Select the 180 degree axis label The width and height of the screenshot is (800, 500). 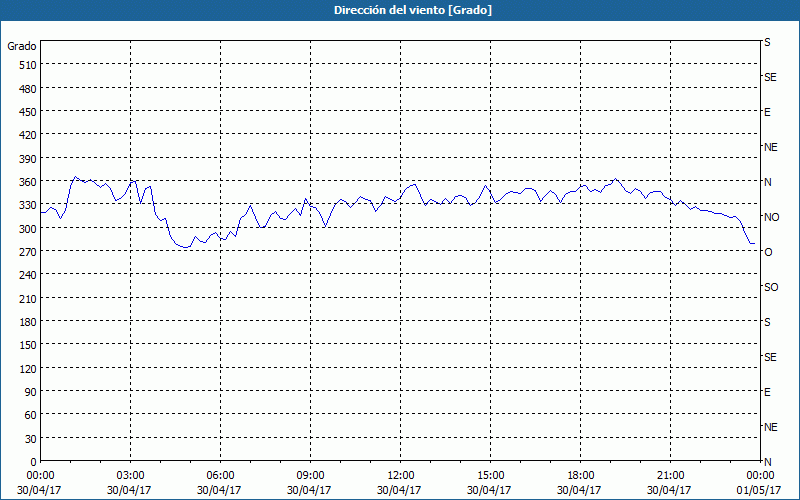(x=28, y=322)
